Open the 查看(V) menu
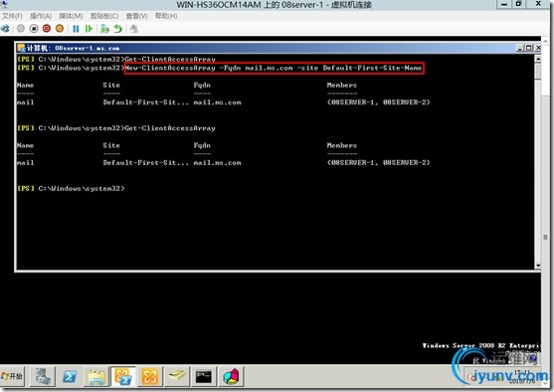 (x=136, y=16)
